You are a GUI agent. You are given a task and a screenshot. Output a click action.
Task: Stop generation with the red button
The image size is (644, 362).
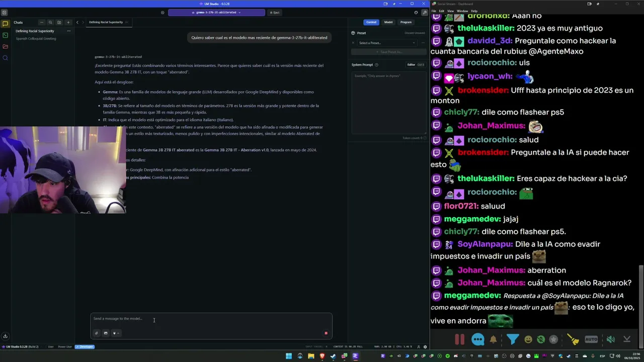coord(326,333)
